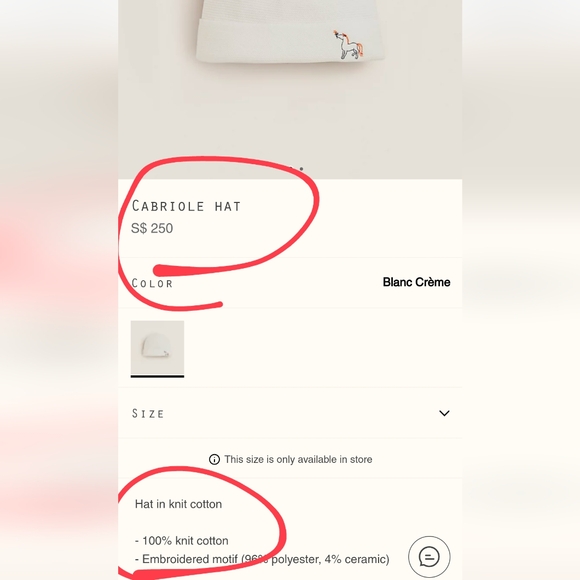
Task: Click the 'Hat in knit cotton' description heading
Action: click(178, 504)
